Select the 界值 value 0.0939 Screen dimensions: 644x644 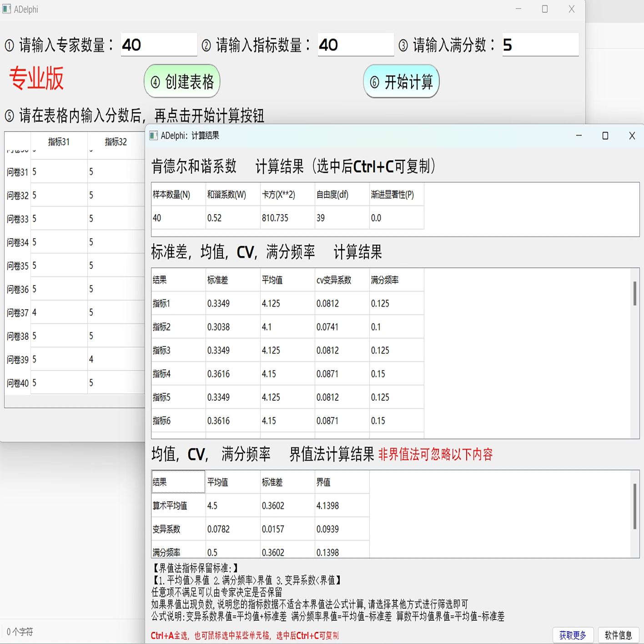click(x=342, y=529)
